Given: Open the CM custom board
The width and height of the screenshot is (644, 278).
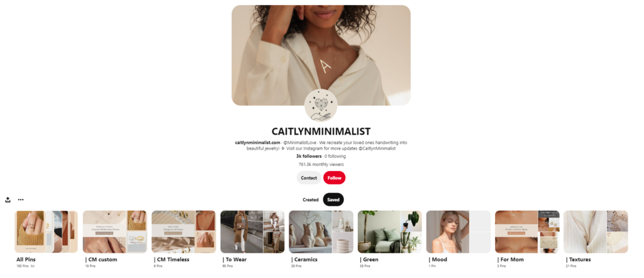Looking at the screenshot, I should click(x=114, y=232).
